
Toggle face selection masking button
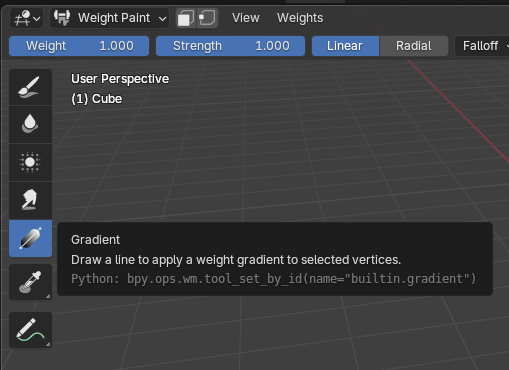186,18
